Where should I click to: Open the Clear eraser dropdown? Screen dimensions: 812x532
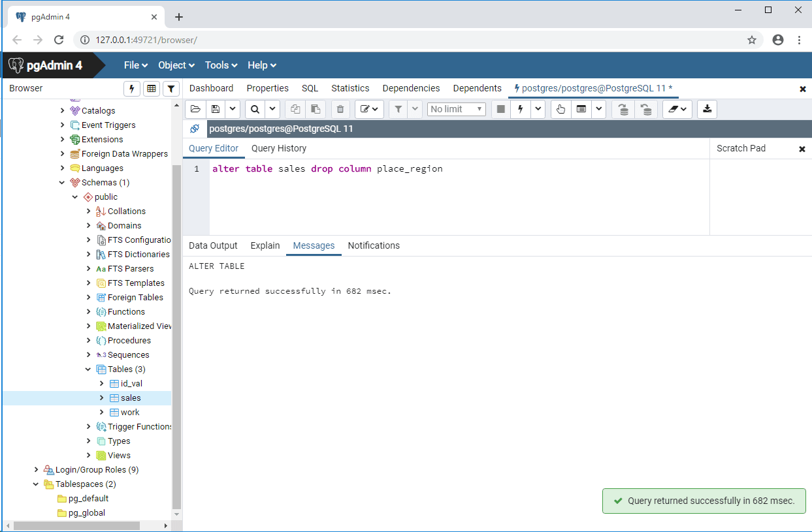677,109
